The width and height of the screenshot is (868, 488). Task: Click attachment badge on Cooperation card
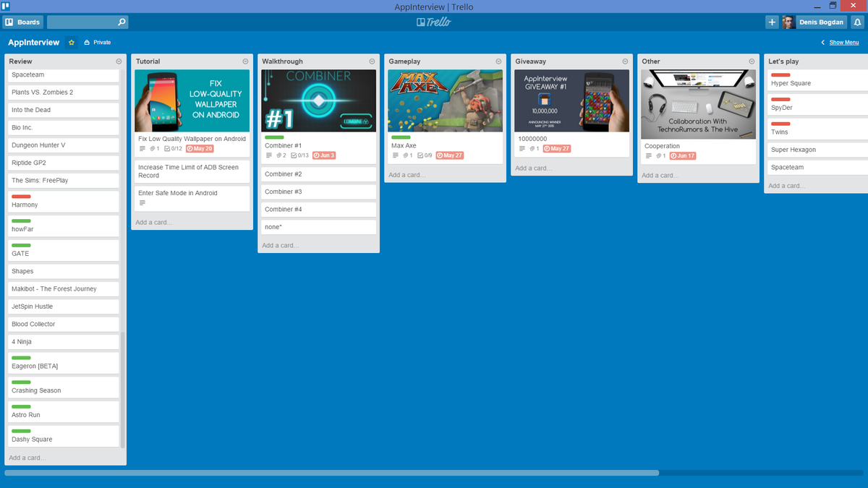tap(660, 155)
